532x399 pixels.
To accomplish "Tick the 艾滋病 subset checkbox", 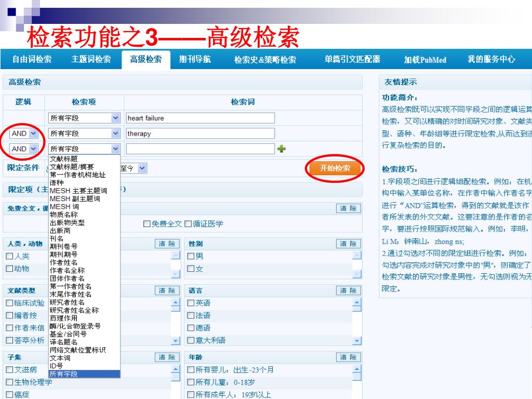I will pyautogui.click(x=9, y=370).
